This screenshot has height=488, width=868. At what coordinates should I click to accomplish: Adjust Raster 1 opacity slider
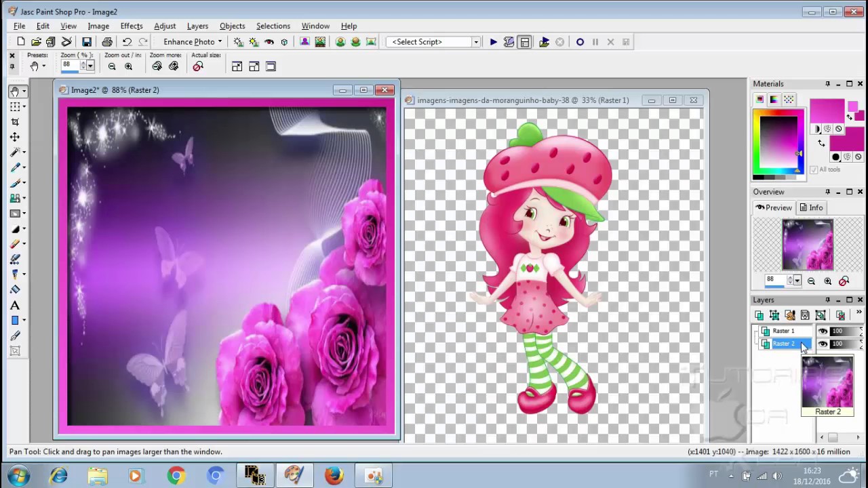[844, 331]
